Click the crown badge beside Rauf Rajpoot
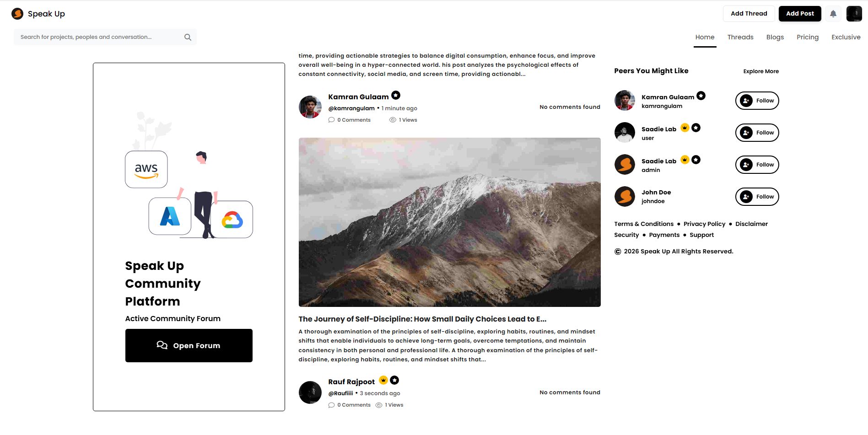868x435 pixels. coord(383,380)
